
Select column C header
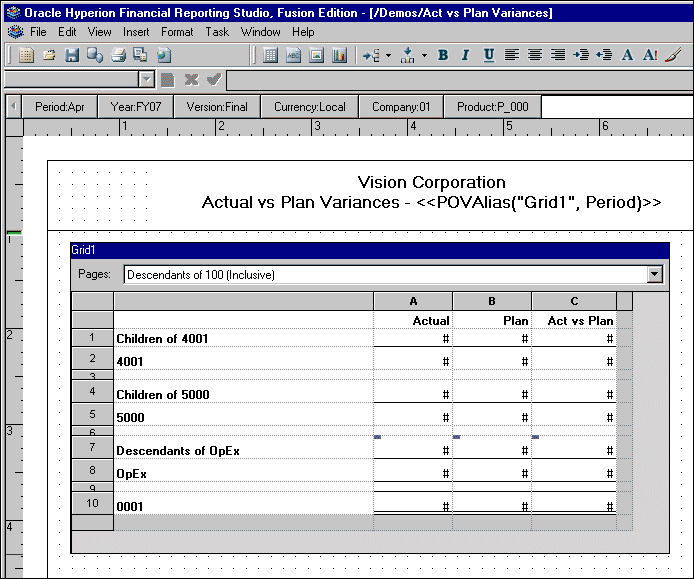(x=574, y=301)
